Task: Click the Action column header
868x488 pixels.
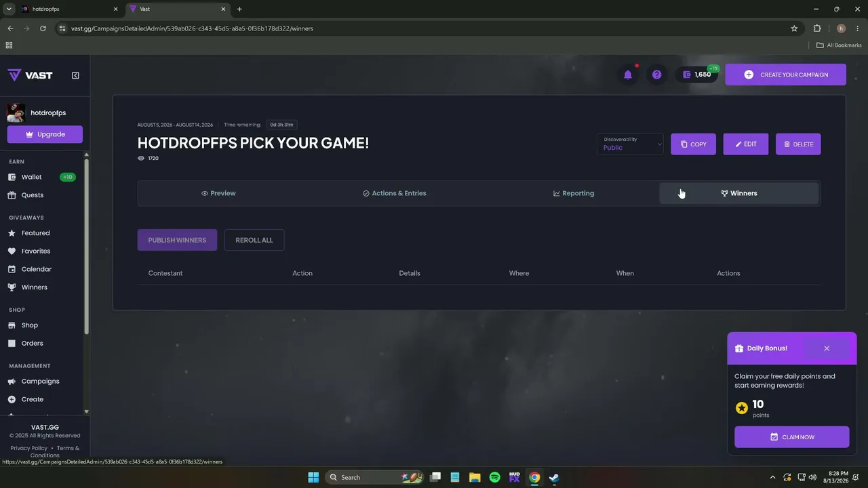Action: pos(302,273)
